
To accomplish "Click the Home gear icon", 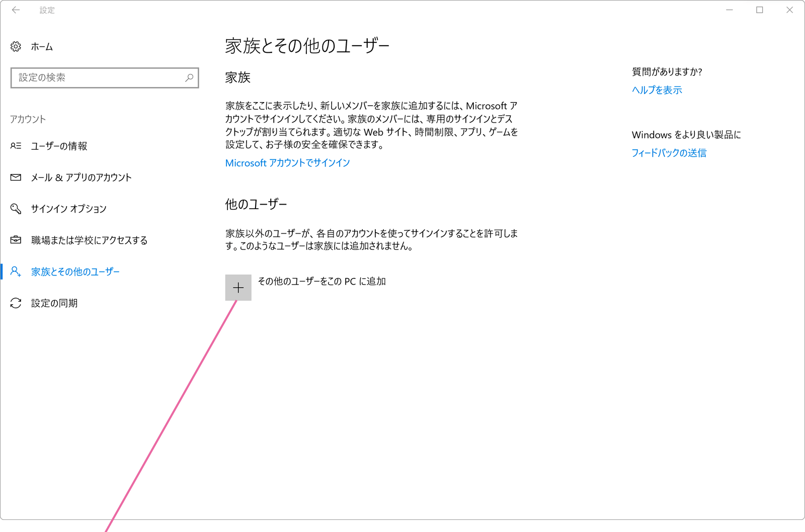I will [16, 47].
